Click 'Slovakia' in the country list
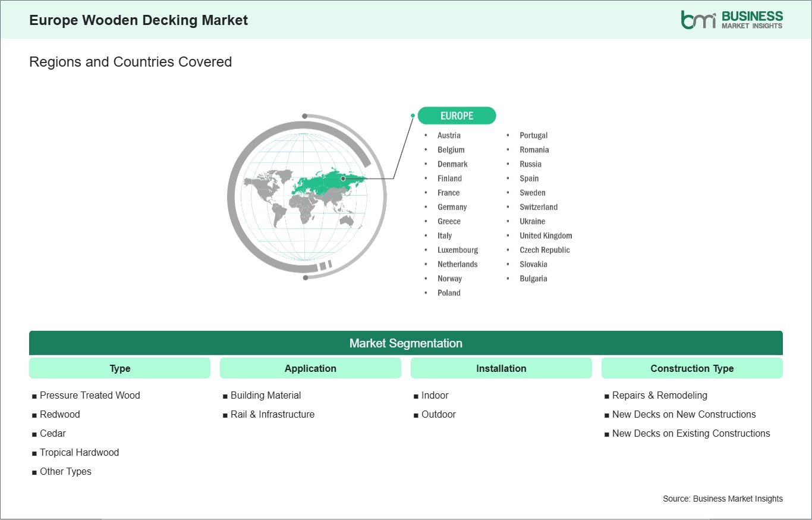The height and width of the screenshot is (520, 812). click(x=533, y=264)
